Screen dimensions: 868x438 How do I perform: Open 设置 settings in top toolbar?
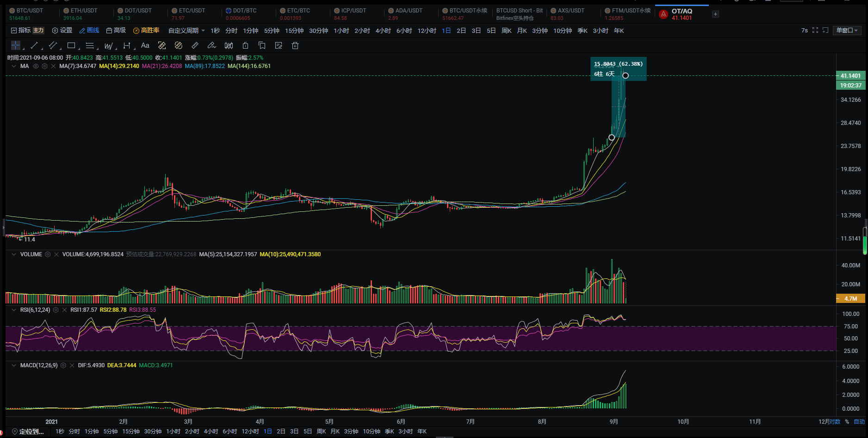tap(62, 31)
